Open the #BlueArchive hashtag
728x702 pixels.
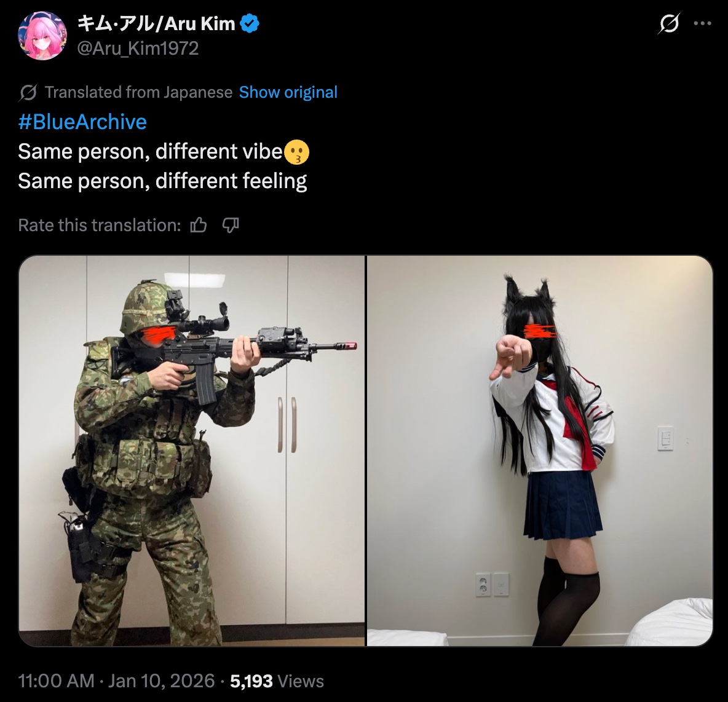tap(82, 122)
